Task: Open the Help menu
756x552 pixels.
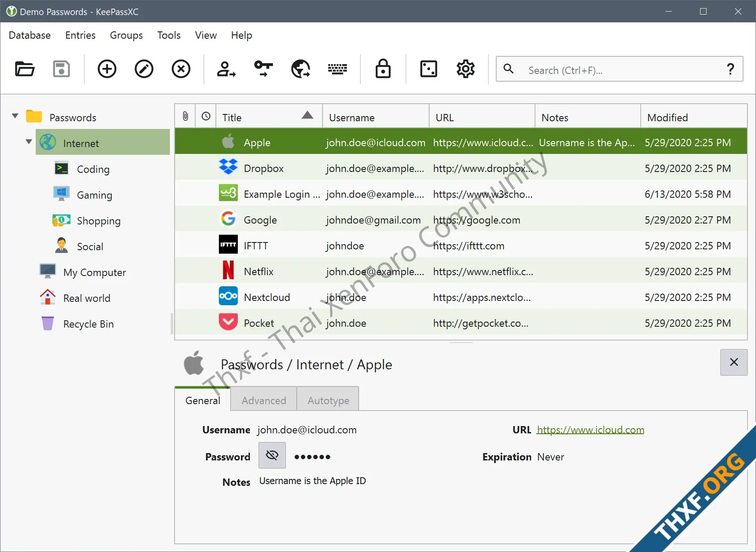Action: 242,35
